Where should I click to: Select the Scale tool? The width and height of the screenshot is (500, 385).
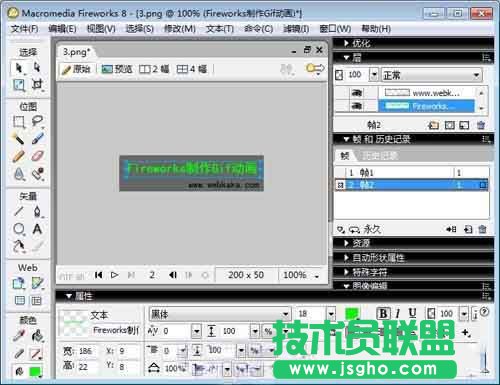click(x=19, y=85)
